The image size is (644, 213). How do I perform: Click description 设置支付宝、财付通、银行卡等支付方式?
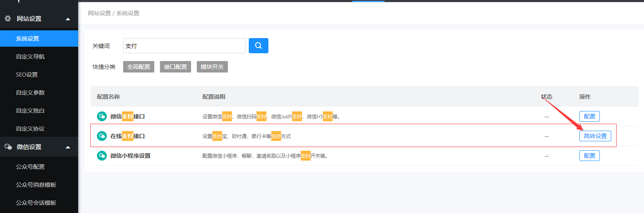click(247, 136)
